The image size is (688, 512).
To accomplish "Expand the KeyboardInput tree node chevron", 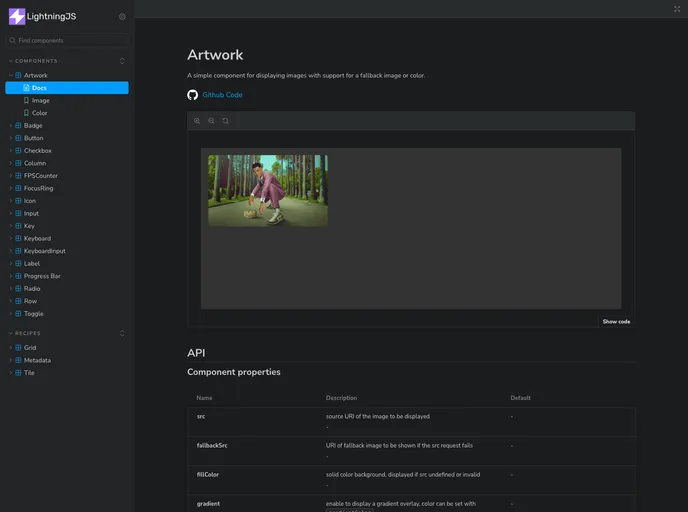I will point(11,251).
